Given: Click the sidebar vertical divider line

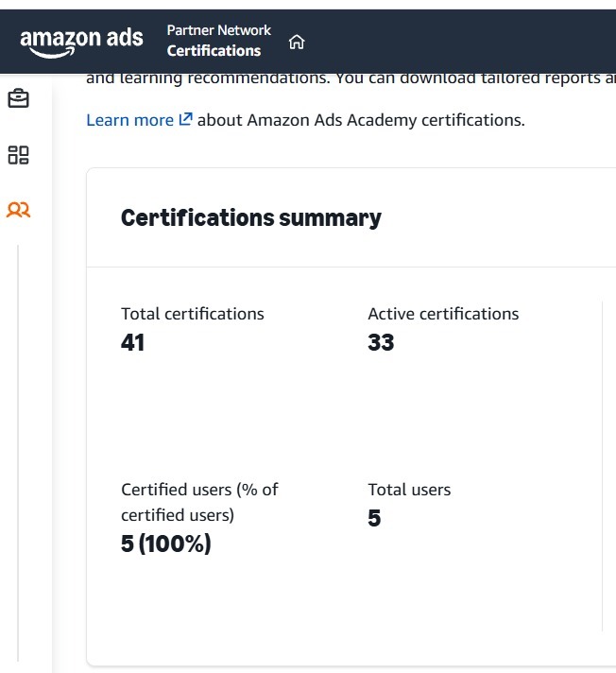Looking at the screenshot, I should click(18, 453).
